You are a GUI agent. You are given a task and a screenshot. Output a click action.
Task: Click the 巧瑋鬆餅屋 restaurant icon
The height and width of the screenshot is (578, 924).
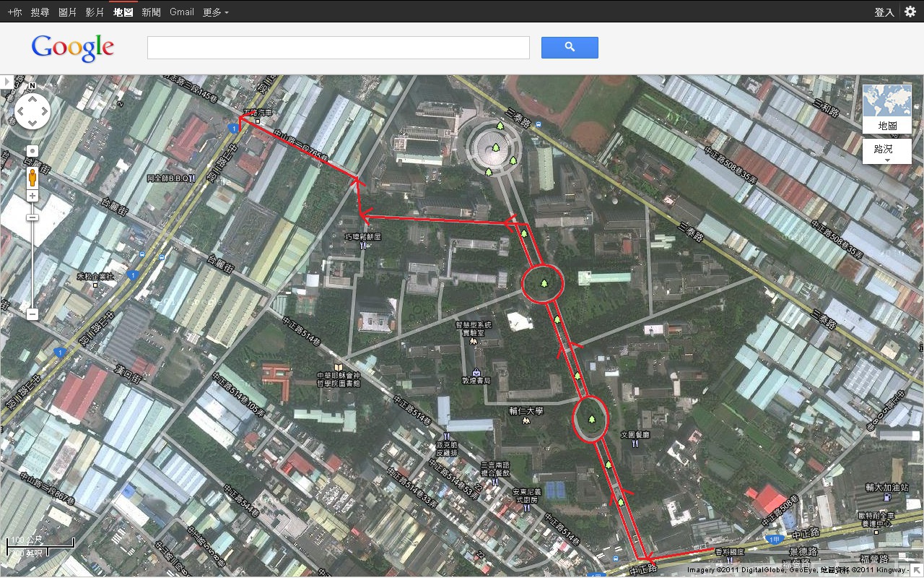coord(362,246)
